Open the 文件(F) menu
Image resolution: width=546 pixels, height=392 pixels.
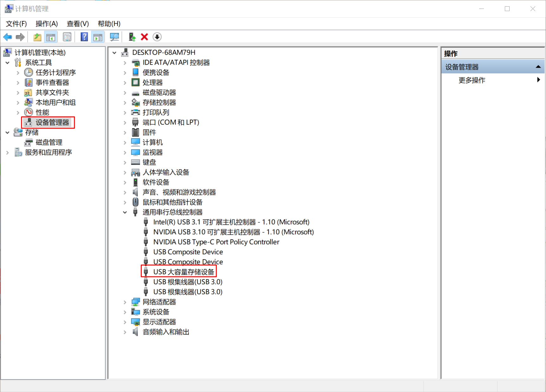click(x=16, y=24)
